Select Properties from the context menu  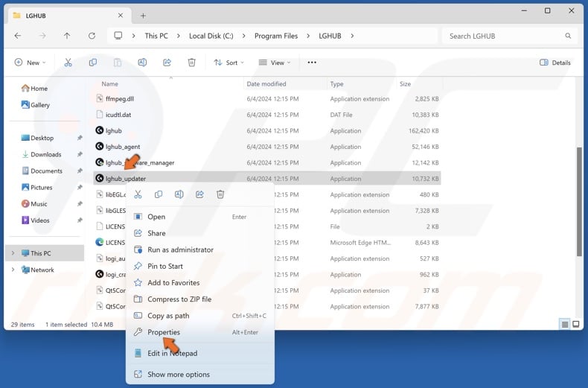pyautogui.click(x=163, y=332)
